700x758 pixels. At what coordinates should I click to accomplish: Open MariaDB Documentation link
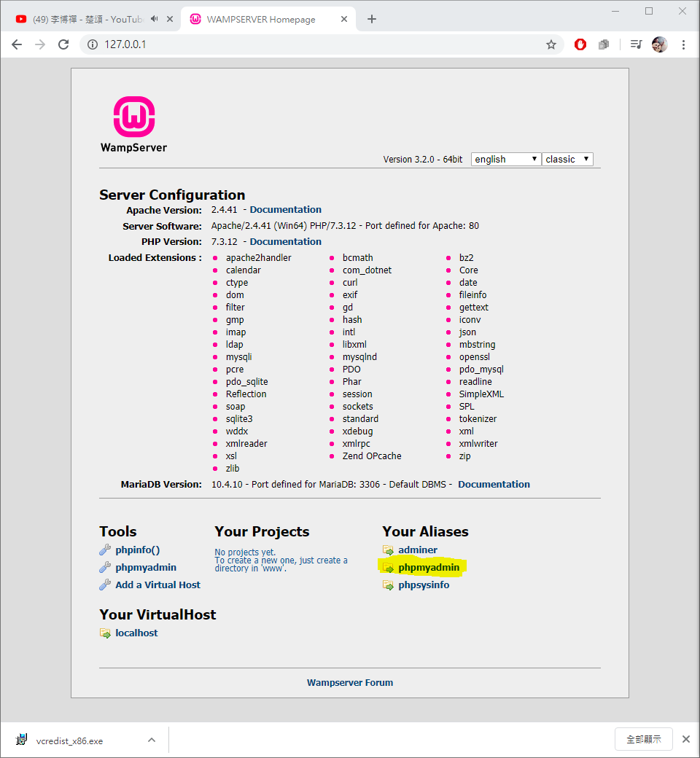(x=494, y=484)
